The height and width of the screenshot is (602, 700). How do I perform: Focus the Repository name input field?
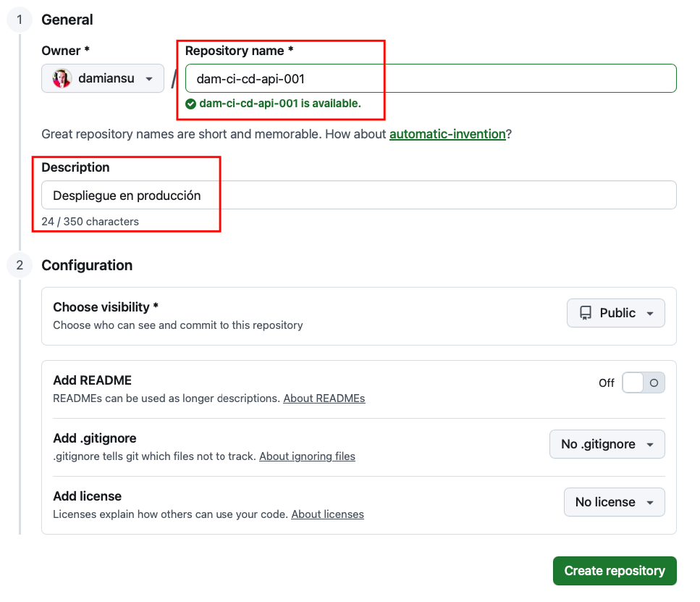431,78
